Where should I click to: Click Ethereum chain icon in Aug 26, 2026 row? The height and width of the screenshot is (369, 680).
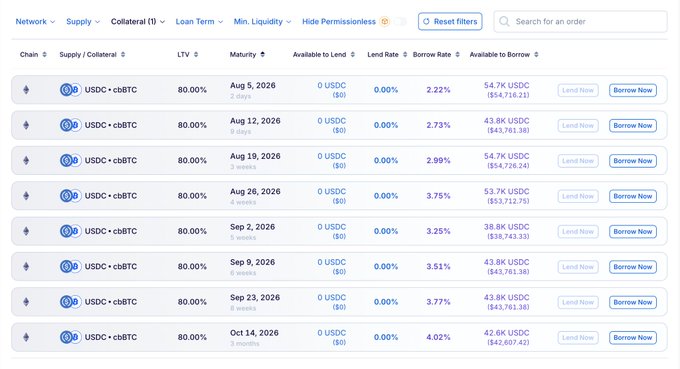tap(26, 196)
